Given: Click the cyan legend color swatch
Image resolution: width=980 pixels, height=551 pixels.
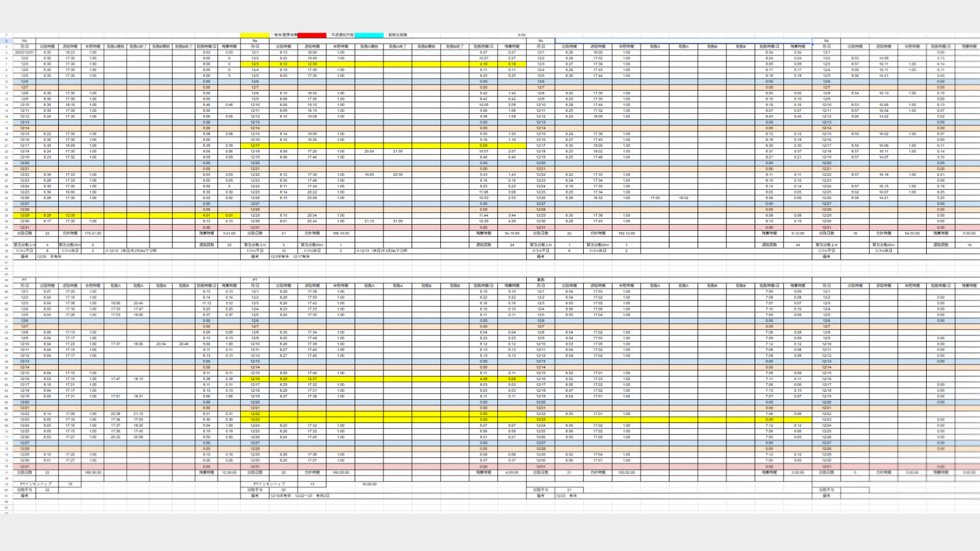Looking at the screenshot, I should pyautogui.click(x=369, y=35).
